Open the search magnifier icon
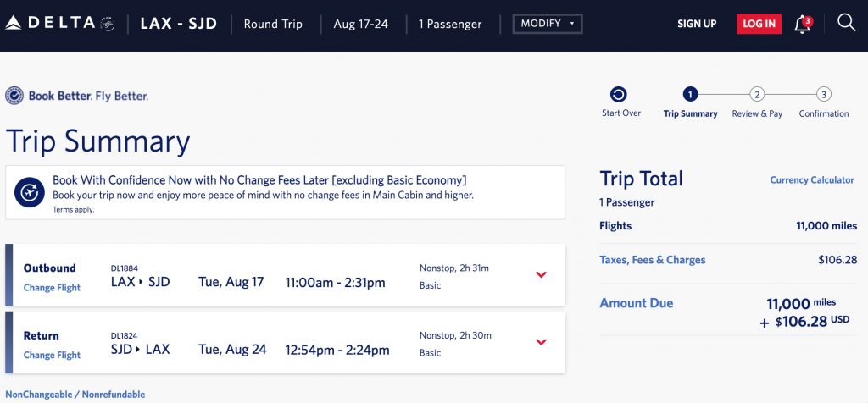The image size is (868, 403). pyautogui.click(x=846, y=23)
